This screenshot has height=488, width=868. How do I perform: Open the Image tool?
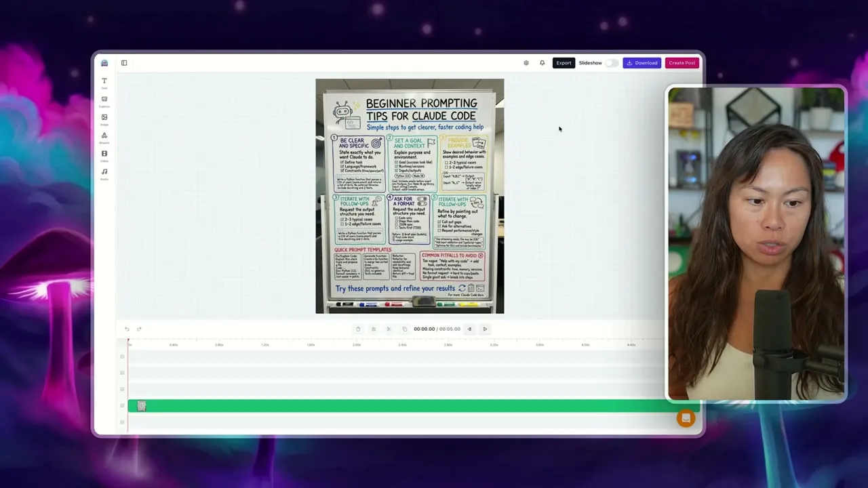pos(104,119)
